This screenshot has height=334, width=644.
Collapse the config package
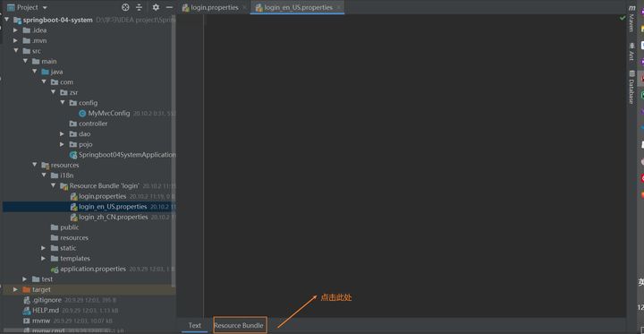pyautogui.click(x=63, y=102)
